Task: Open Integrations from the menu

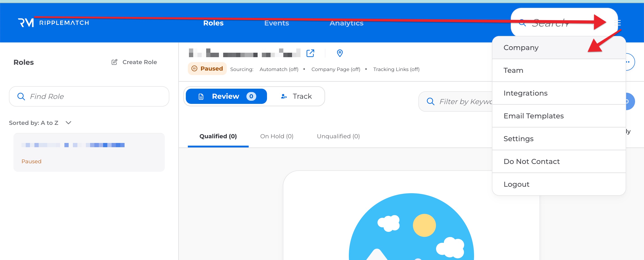Action: 525,93
